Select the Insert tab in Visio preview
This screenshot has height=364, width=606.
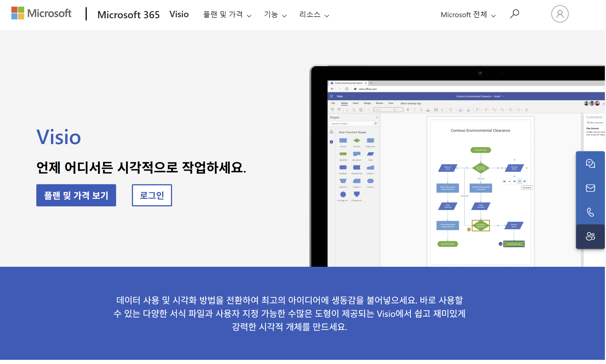pyautogui.click(x=356, y=103)
